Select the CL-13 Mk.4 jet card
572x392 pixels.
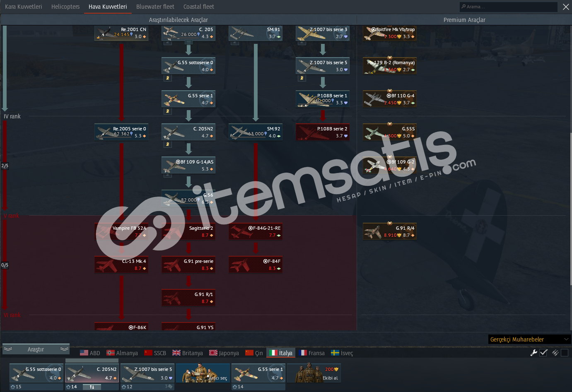121,265
